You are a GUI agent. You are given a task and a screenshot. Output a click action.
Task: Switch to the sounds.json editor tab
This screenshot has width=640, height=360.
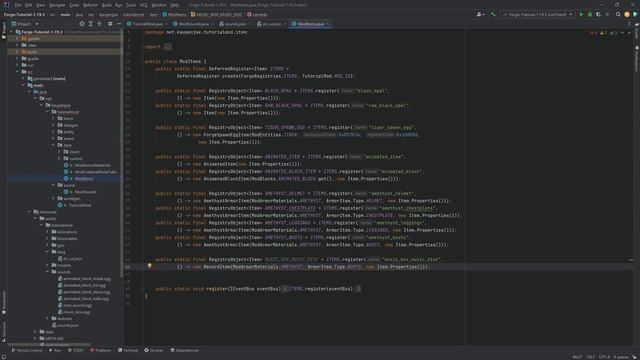[235, 24]
